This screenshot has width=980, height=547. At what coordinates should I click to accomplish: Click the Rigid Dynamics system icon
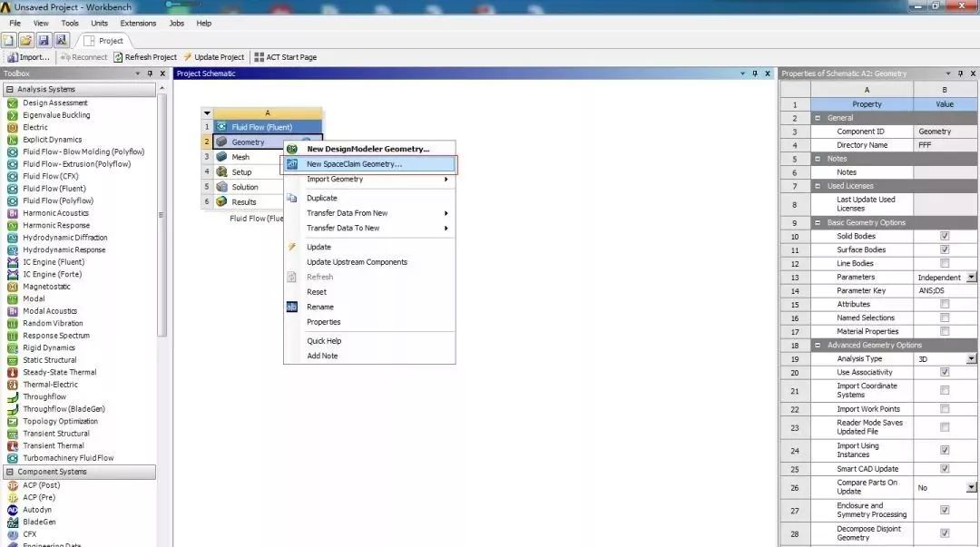pyautogui.click(x=13, y=347)
